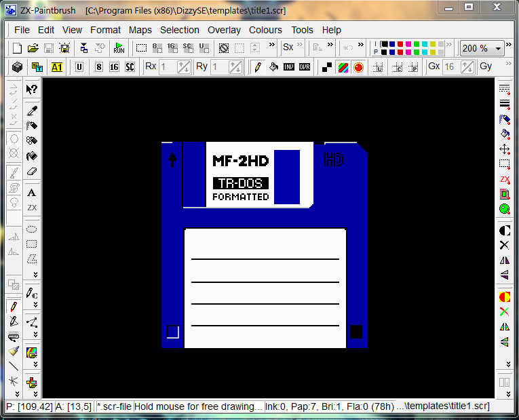This screenshot has height=420, width=519.
Task: Open the Colours menu
Action: coord(265,30)
